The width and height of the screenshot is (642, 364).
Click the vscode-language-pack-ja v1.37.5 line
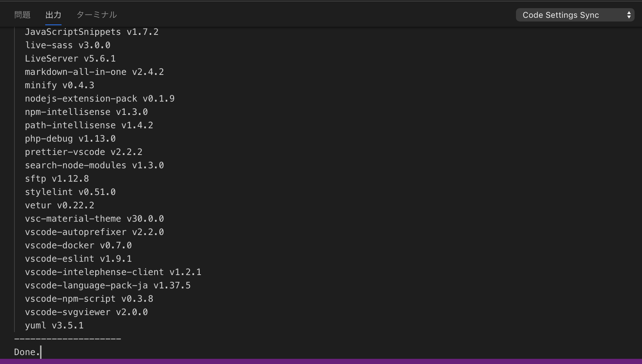pyautogui.click(x=107, y=285)
